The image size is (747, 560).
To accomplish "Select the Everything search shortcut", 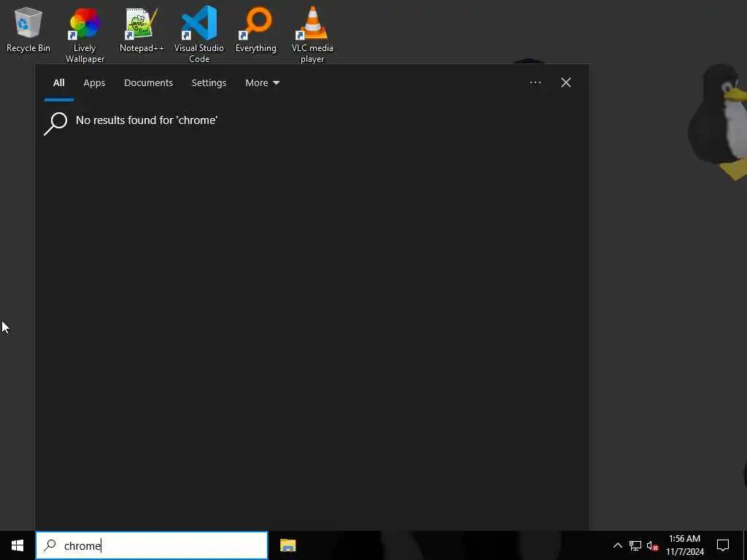I will (256, 29).
